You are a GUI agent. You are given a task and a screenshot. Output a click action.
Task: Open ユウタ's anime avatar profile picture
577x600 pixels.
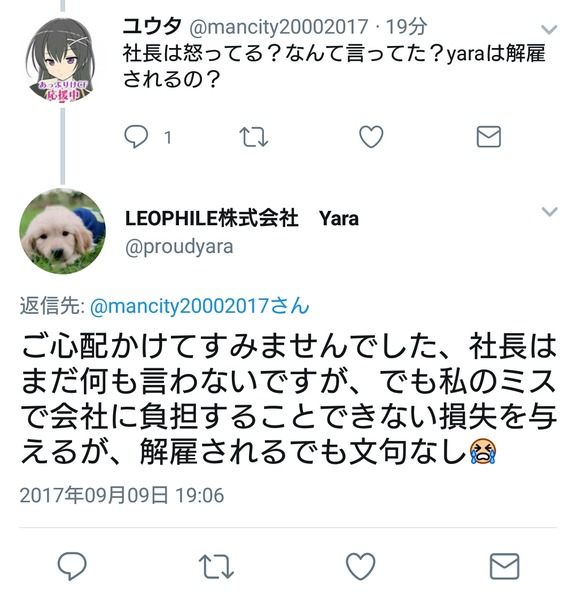[x=63, y=61]
